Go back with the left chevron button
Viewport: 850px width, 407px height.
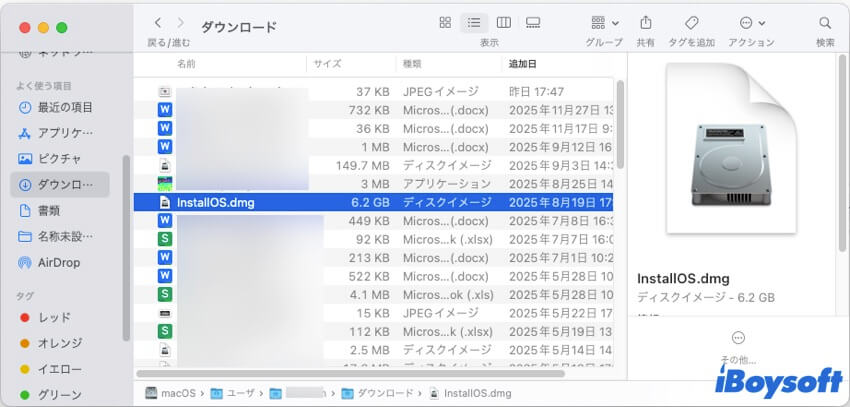pyautogui.click(x=158, y=23)
